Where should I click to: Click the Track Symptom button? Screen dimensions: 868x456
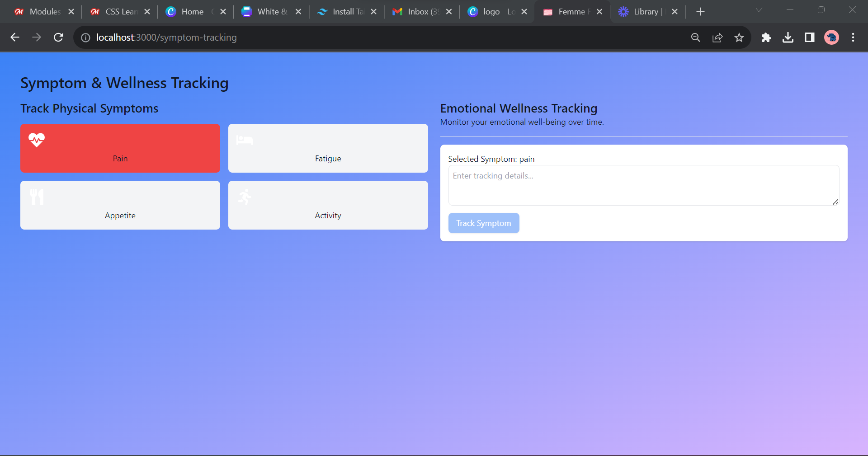click(484, 223)
